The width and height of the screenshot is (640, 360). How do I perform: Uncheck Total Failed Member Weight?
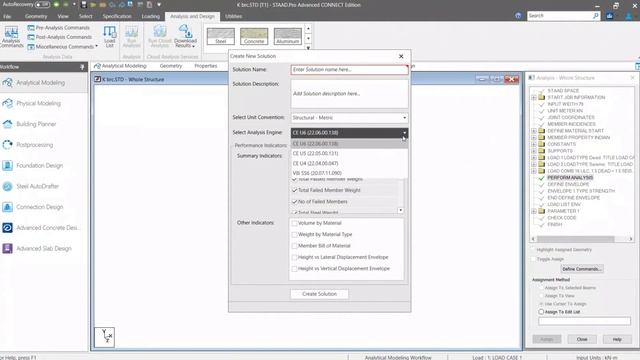coord(294,190)
